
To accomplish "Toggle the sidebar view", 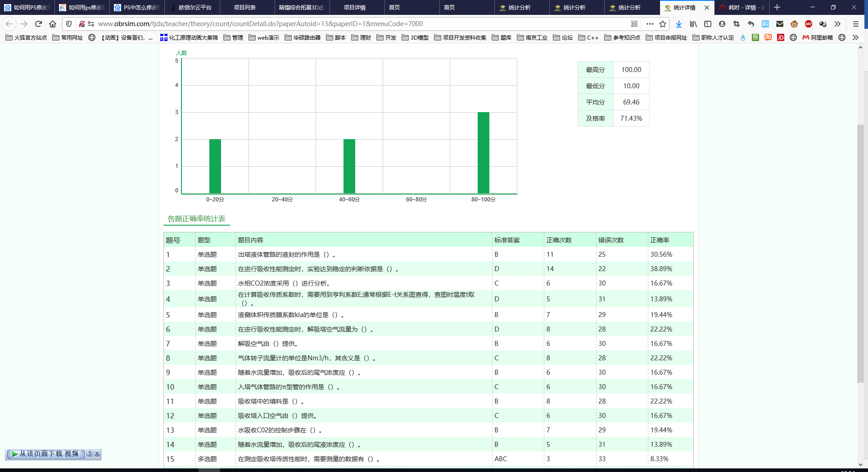I will coord(708,24).
